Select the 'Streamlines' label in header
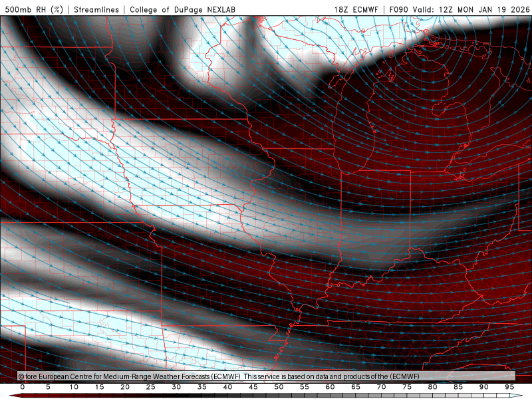The height and width of the screenshot is (399, 532). click(96, 9)
